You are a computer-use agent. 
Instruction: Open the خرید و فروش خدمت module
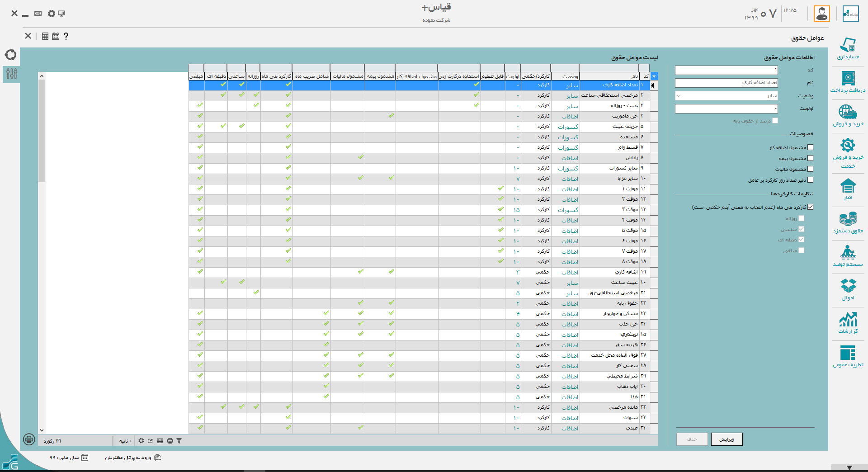pyautogui.click(x=848, y=153)
